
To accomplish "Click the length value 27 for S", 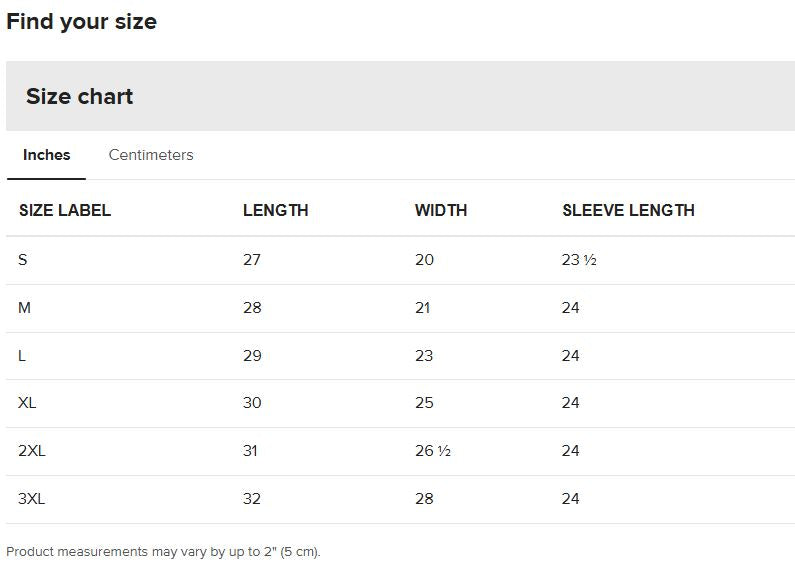I will tap(252, 260).
